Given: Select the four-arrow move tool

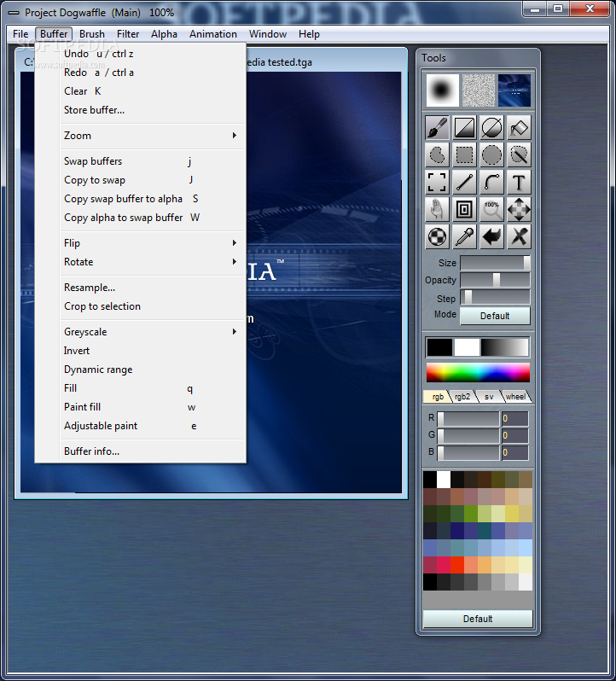Looking at the screenshot, I should (x=519, y=210).
